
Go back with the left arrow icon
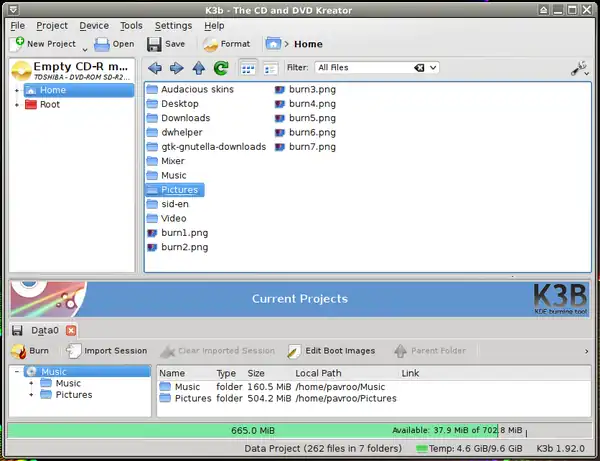tap(154, 68)
